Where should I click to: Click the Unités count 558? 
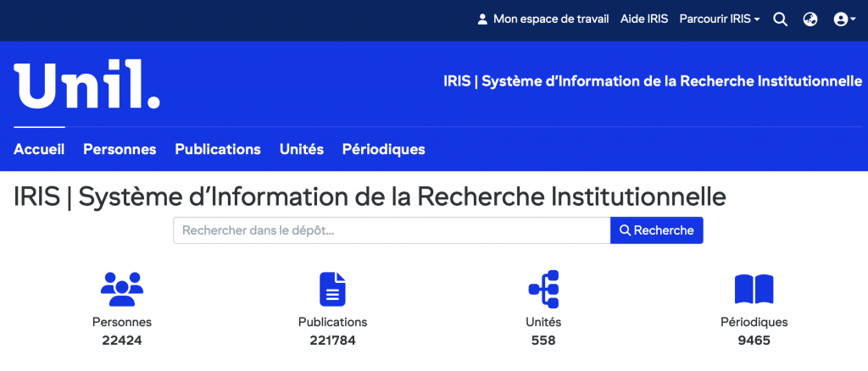tap(543, 341)
